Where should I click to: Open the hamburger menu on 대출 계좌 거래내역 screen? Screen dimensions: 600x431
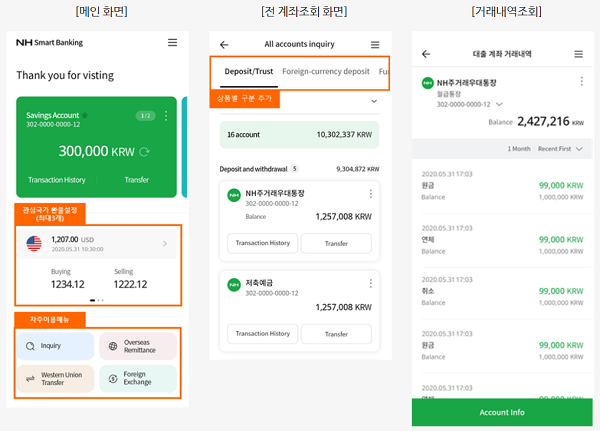(578, 54)
